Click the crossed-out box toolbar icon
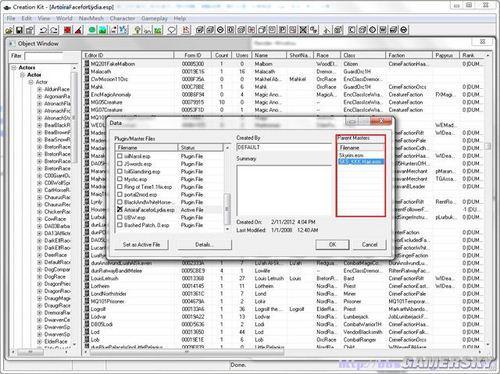Screen dimensions: 500x374 303,30
